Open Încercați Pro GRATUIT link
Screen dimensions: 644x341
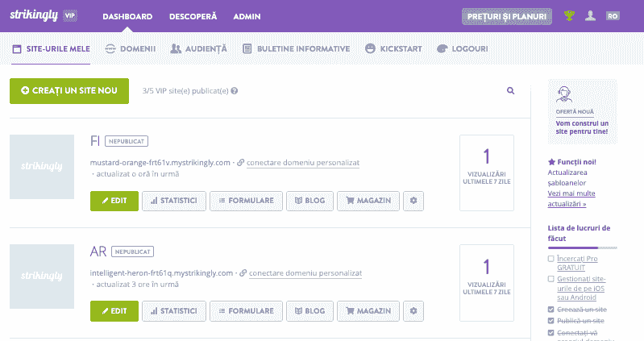click(577, 263)
